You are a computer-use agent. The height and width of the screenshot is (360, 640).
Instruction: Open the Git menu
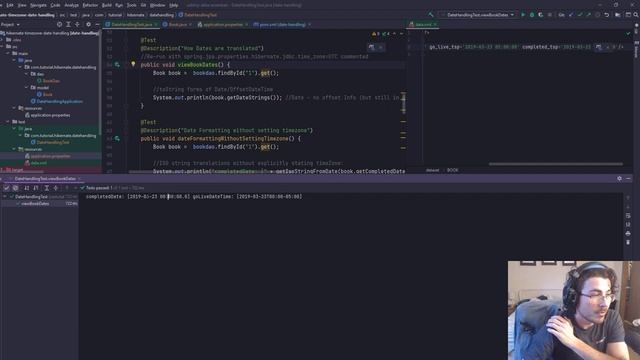pos(143,5)
